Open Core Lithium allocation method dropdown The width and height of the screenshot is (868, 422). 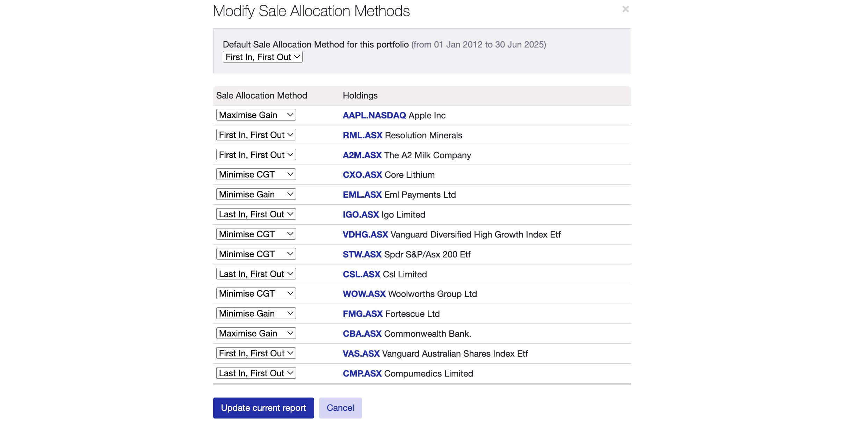256,174
